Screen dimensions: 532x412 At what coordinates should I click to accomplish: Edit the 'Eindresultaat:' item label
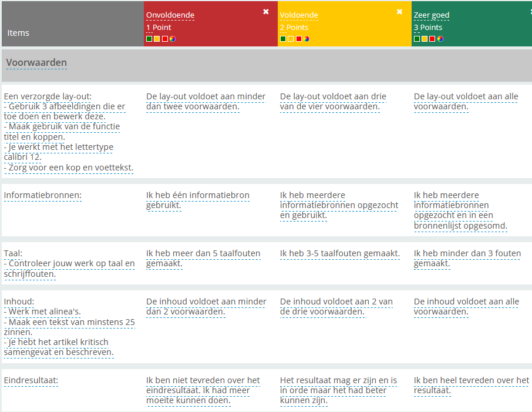(x=31, y=381)
